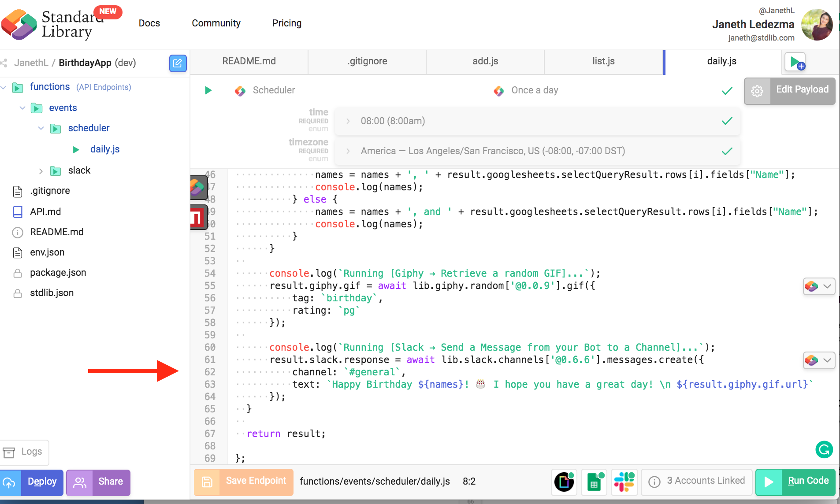
Task: Click the Standard Library gutter icon
Action: tap(198, 187)
